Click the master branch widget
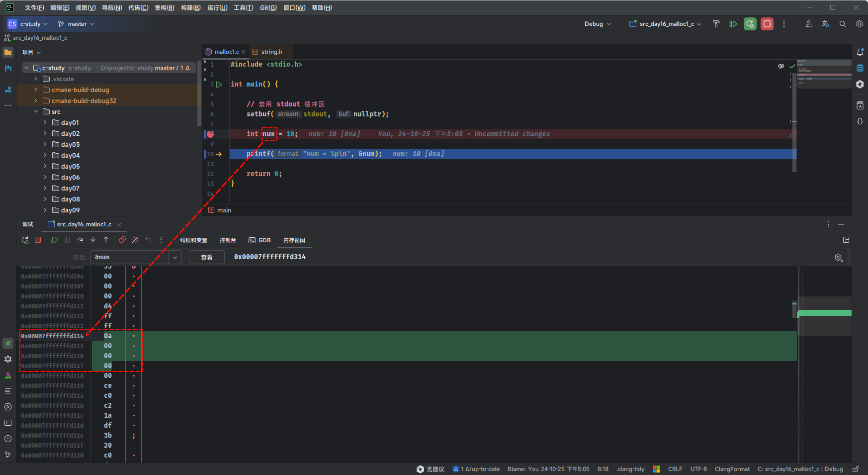 pyautogui.click(x=76, y=24)
